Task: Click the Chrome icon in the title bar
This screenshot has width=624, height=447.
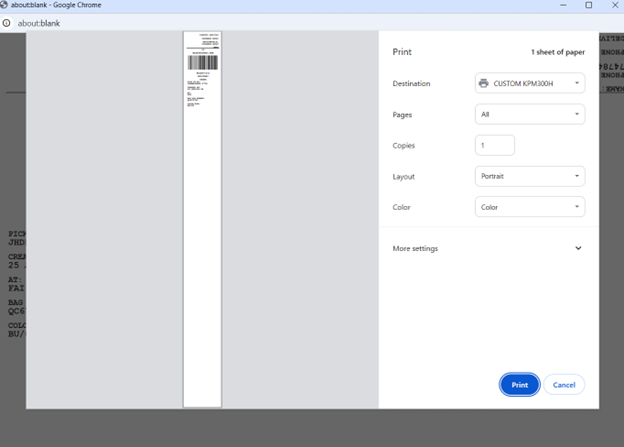Action: click(x=7, y=6)
